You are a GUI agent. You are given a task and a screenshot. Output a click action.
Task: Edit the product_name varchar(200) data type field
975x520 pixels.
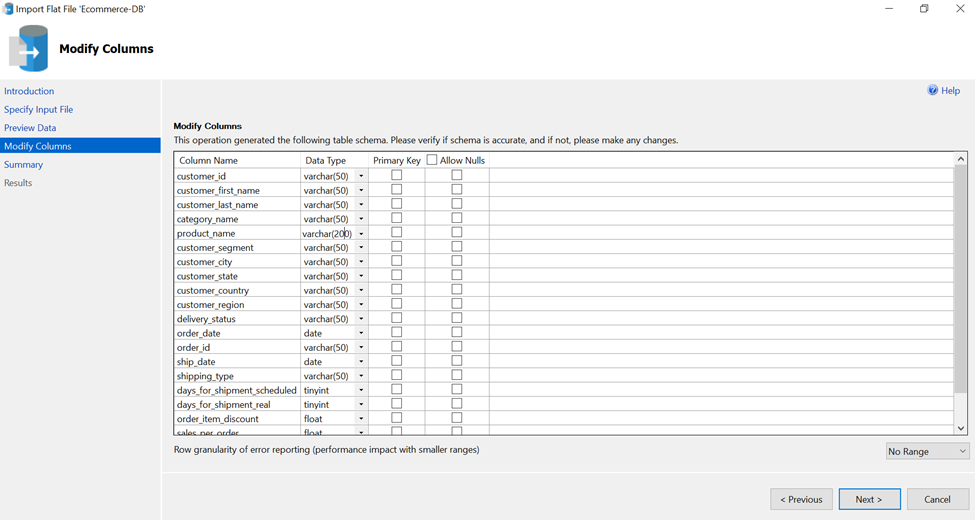[328, 233]
